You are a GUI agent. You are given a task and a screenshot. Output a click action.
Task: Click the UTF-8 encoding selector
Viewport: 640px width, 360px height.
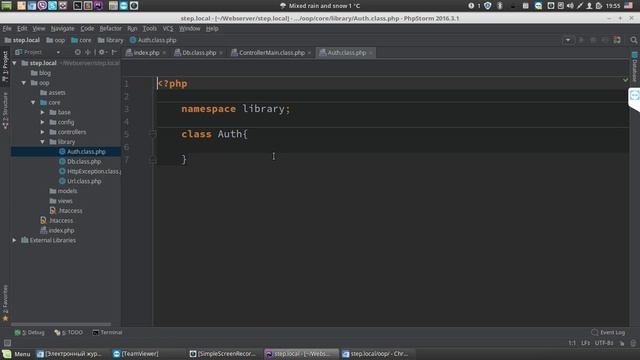[604, 343]
